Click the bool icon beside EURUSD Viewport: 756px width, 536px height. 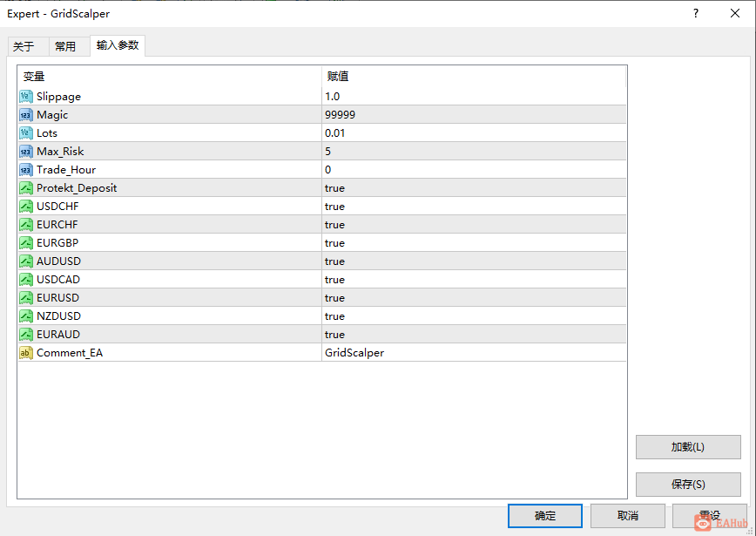click(26, 298)
